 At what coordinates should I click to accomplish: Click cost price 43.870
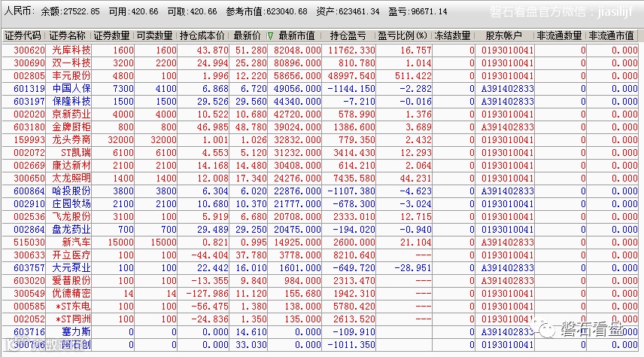point(212,50)
